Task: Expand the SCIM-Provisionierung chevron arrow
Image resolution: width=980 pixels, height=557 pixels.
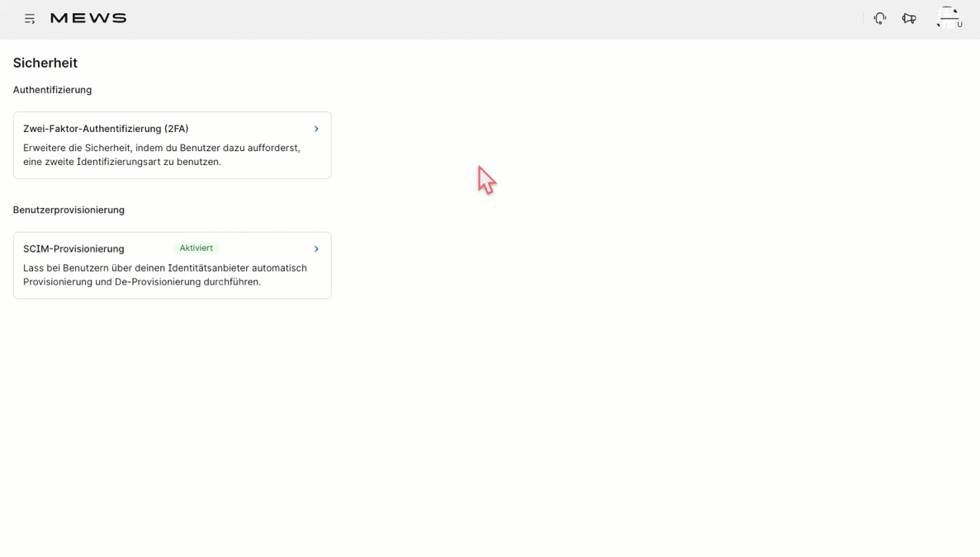Action: (316, 248)
